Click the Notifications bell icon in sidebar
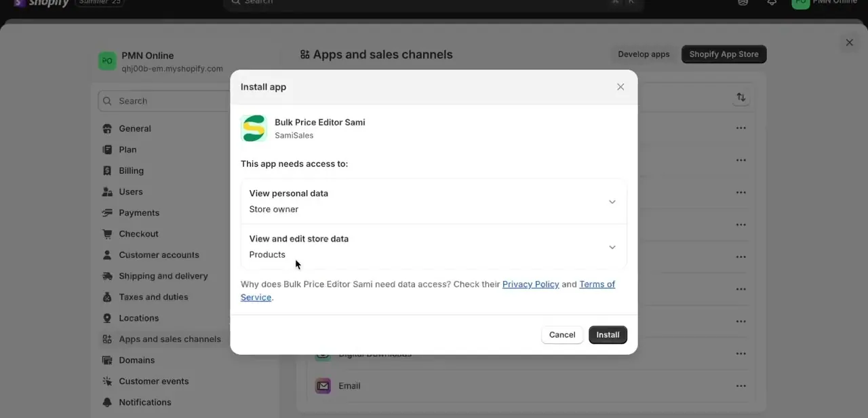The width and height of the screenshot is (868, 418). pyautogui.click(x=107, y=402)
